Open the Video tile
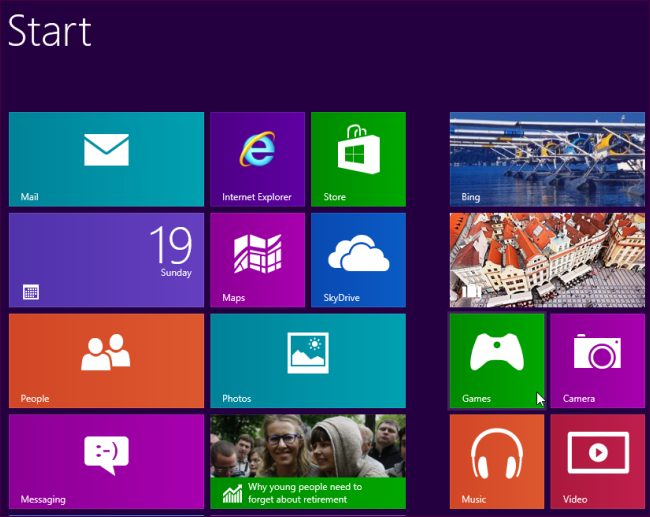 [x=598, y=461]
